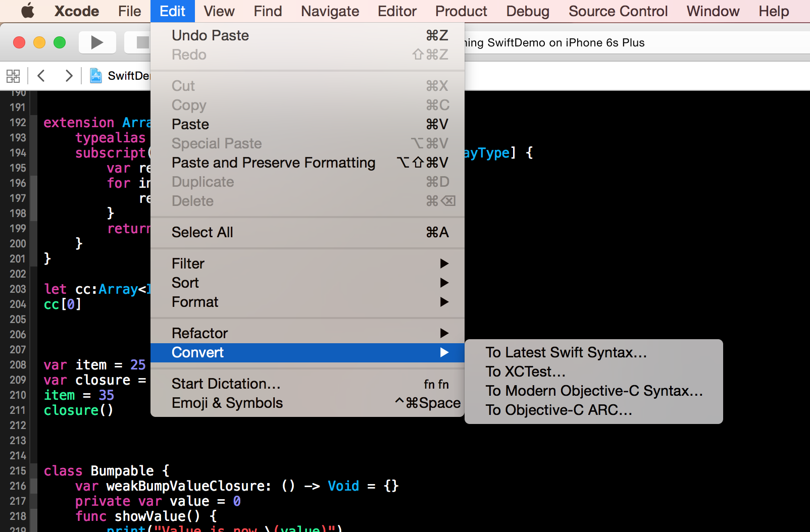Screen dimensions: 810x532
Task: Click the SwiftDemo breadcrumb label
Action: pyautogui.click(x=129, y=76)
